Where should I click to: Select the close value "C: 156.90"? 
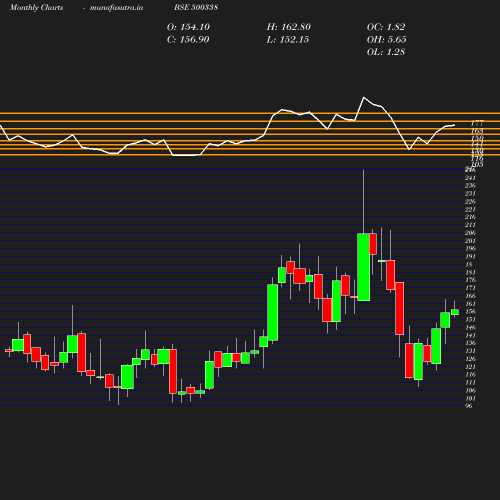pyautogui.click(x=188, y=40)
